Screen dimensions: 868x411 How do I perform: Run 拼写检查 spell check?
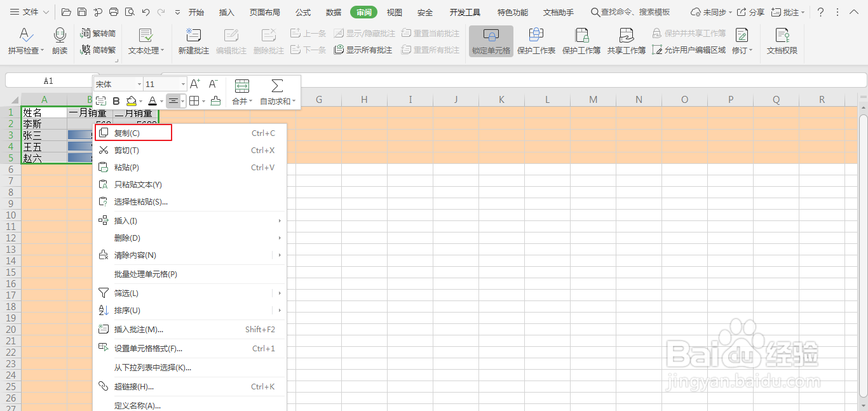tap(26, 41)
